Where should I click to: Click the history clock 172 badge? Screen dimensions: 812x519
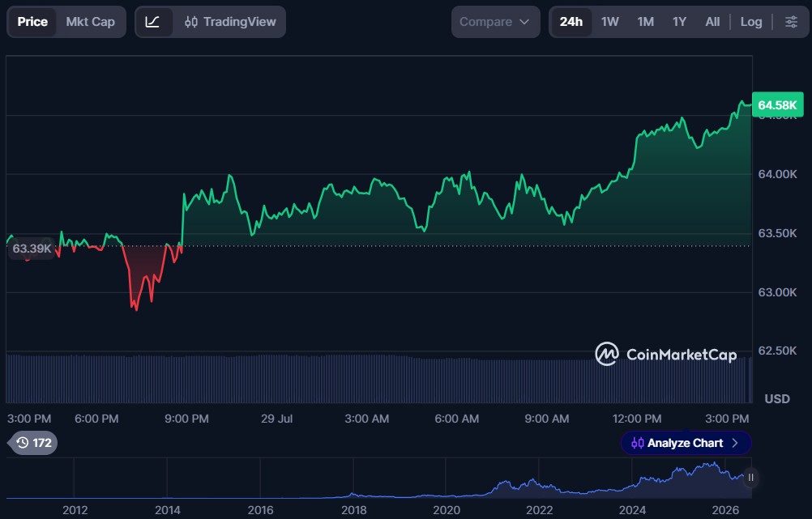pos(34,443)
